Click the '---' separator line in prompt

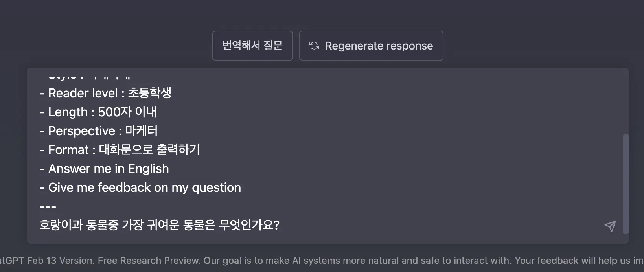tap(48, 206)
